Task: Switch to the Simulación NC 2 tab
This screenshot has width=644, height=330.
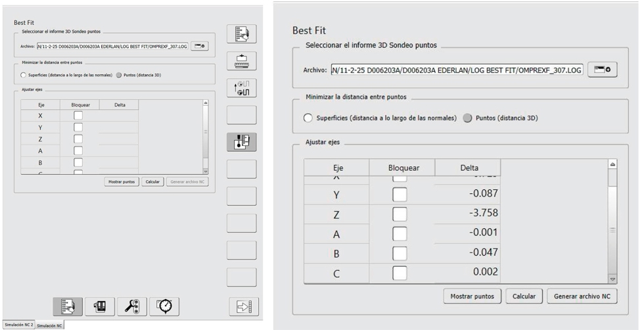Action: (x=18, y=325)
